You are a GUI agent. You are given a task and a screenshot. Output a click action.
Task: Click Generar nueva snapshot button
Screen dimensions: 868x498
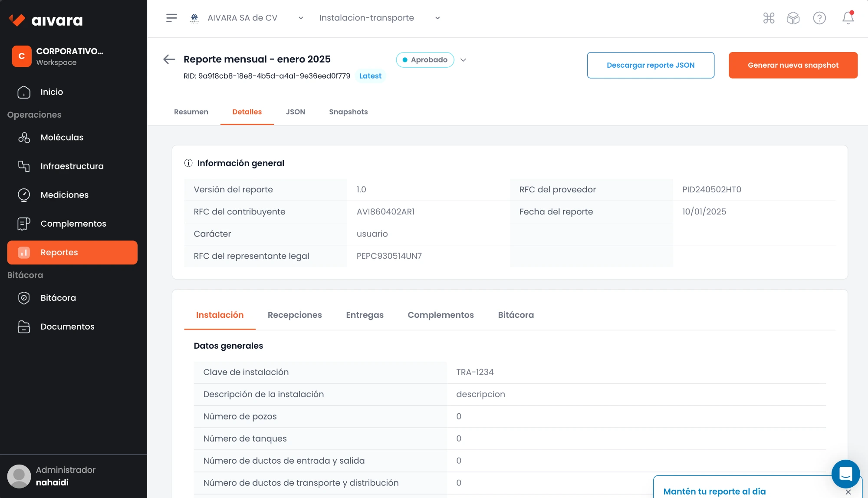793,65
